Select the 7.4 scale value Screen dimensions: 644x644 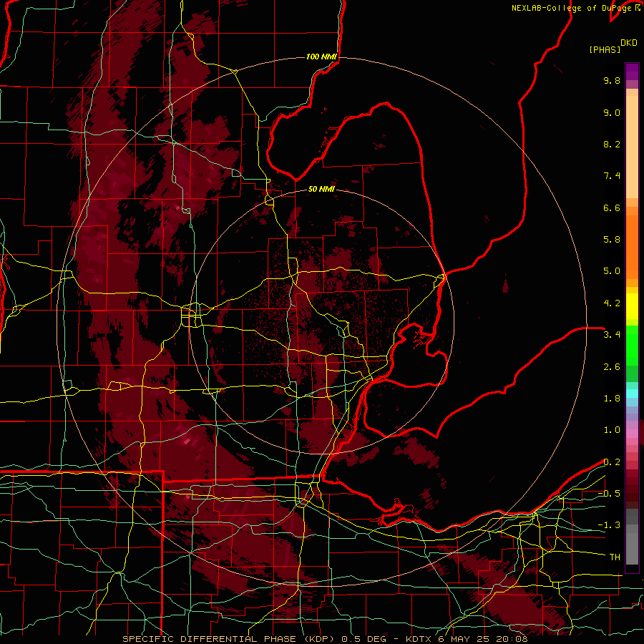click(612, 176)
